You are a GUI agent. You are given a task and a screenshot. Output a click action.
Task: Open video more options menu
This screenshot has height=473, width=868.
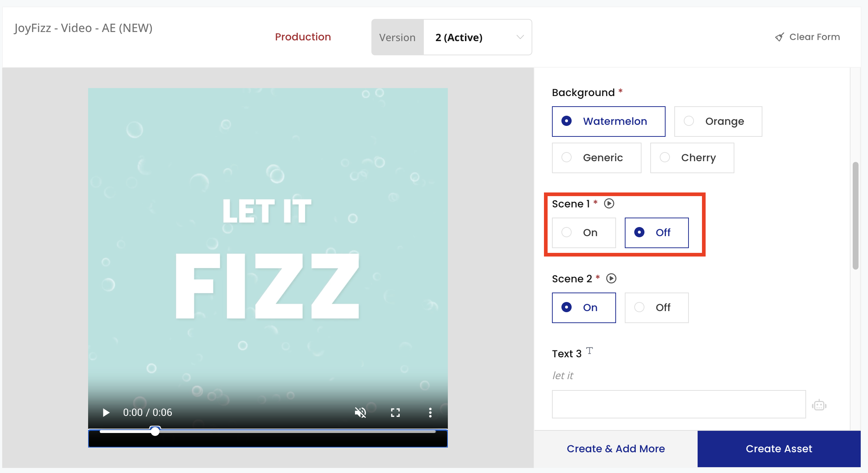[x=430, y=412]
